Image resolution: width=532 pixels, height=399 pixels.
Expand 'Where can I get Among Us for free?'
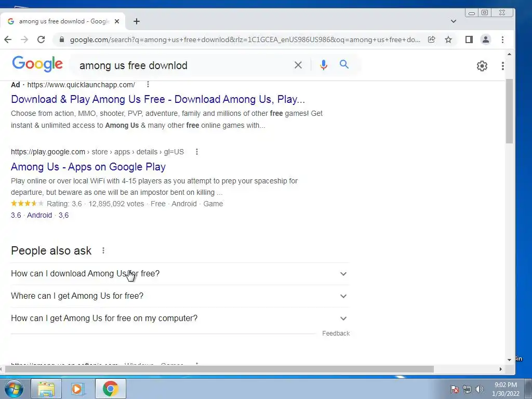point(180,296)
